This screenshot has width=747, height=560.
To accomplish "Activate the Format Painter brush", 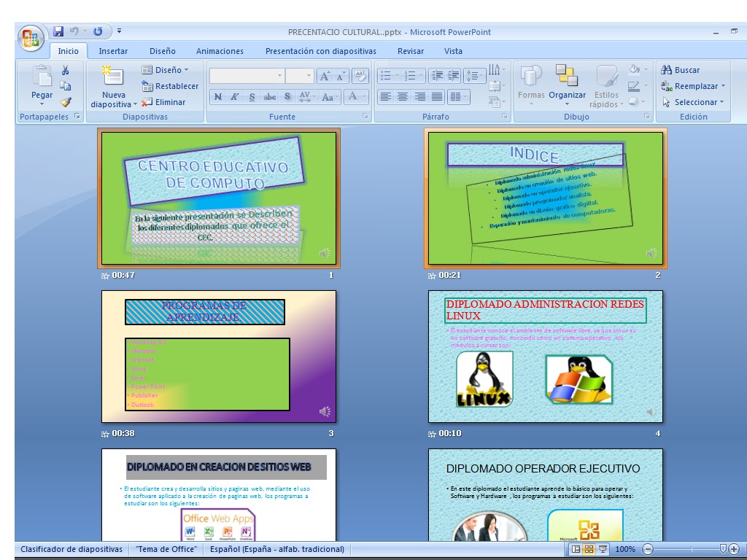I will click(x=65, y=101).
